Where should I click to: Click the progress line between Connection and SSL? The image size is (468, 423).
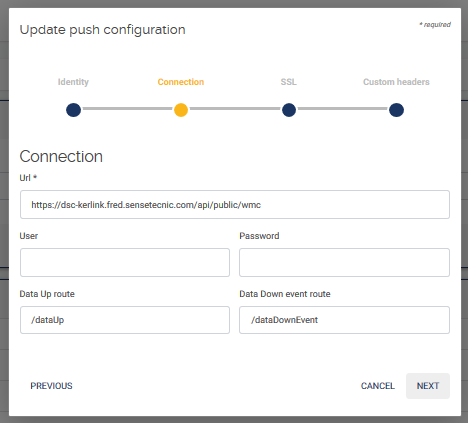(x=235, y=109)
